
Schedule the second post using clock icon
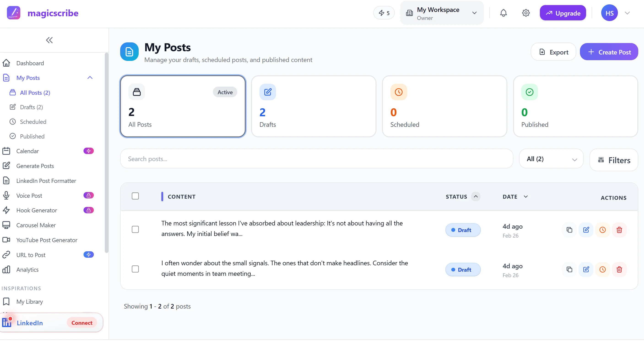click(x=603, y=269)
